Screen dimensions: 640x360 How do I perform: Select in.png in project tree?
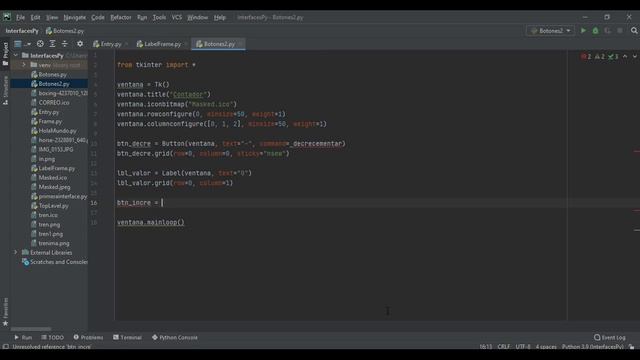pyautogui.click(x=43, y=159)
